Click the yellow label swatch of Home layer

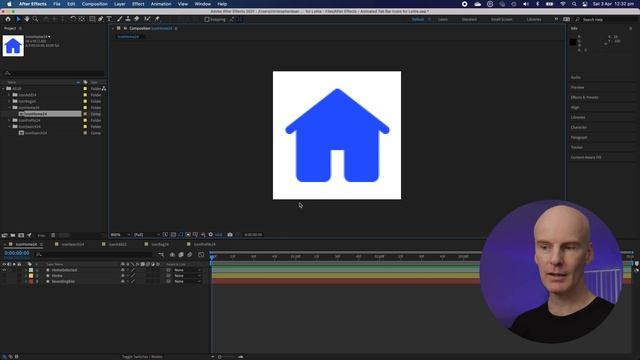31,276
